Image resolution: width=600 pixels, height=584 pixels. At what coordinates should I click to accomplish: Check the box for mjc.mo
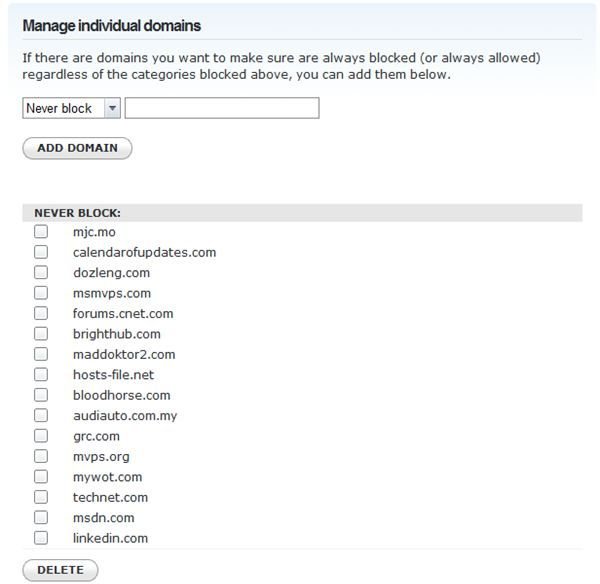pos(41,232)
